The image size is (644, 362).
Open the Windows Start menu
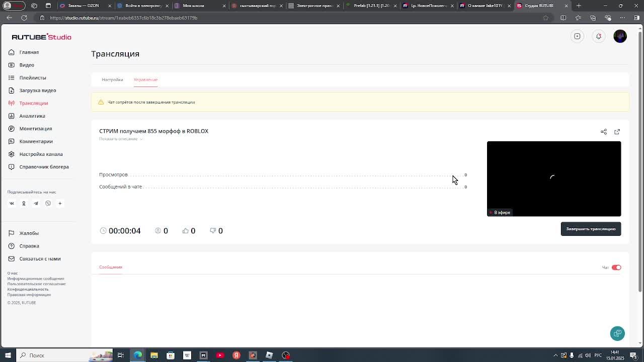click(8, 355)
